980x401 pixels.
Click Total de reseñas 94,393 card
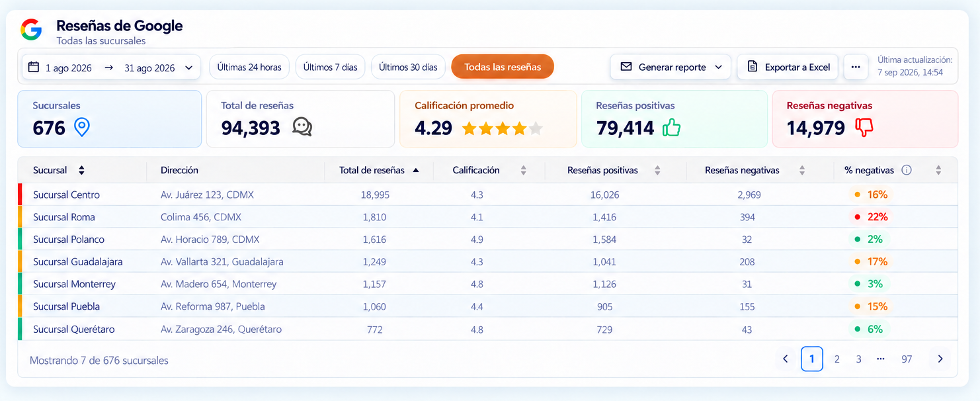point(301,119)
